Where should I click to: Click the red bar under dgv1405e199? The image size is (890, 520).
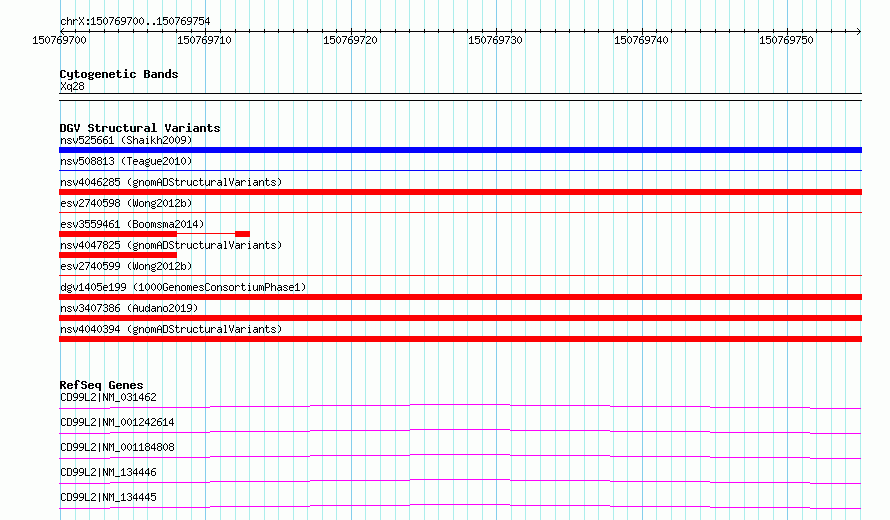coord(460,297)
